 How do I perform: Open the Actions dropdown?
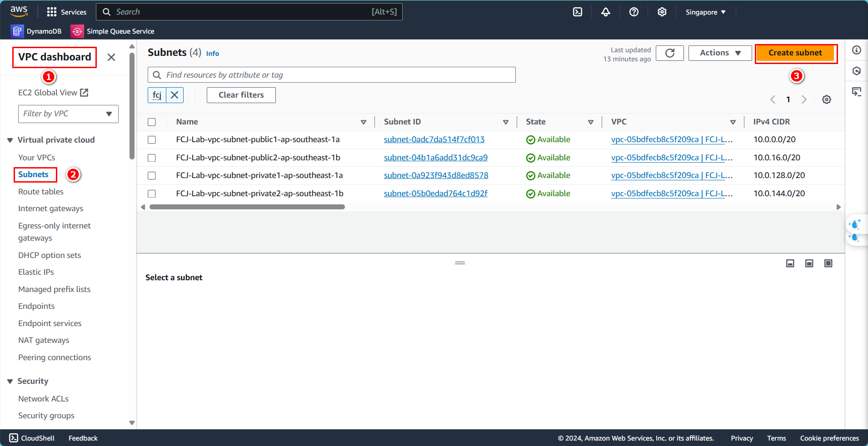coord(720,53)
